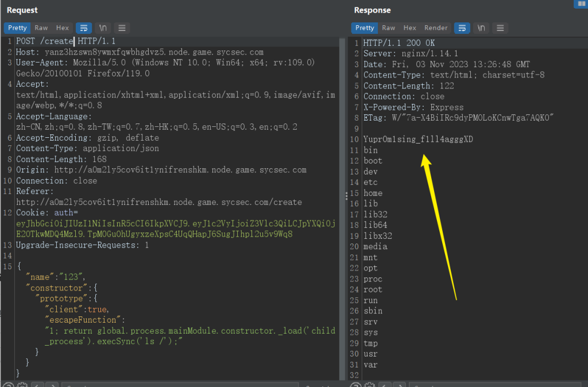588x387 pixels.
Task: Click the "Yupr0m1sing_f1ll4agggXD" entry in the response
Action: coord(418,140)
